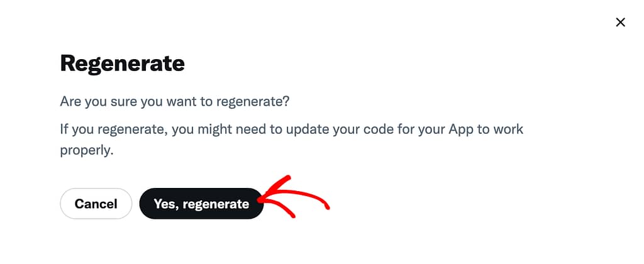The height and width of the screenshot is (264, 644).
Task: Click the question mark ending the confirmation question
Action: coord(287,101)
